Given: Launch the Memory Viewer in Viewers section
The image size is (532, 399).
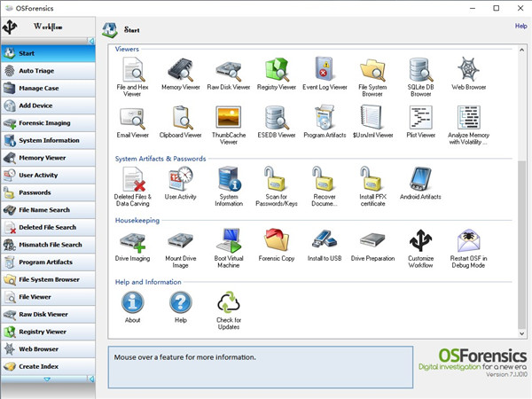Looking at the screenshot, I should point(181,69).
